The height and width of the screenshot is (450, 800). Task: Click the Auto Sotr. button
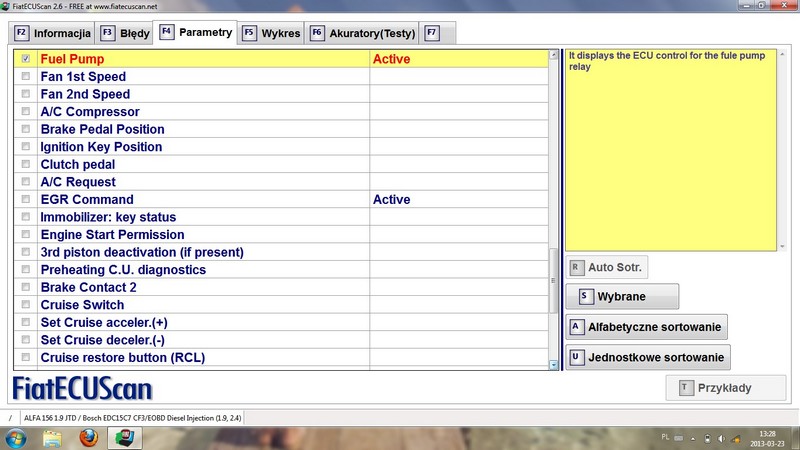tap(607, 267)
